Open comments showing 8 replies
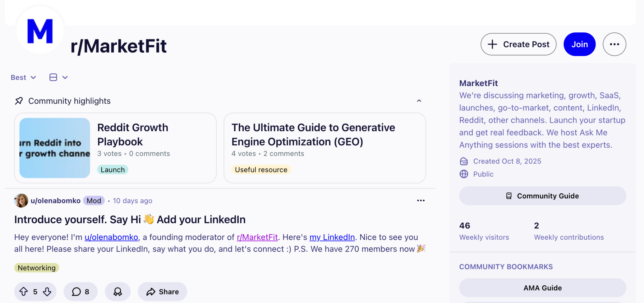644x303 pixels. [80, 292]
